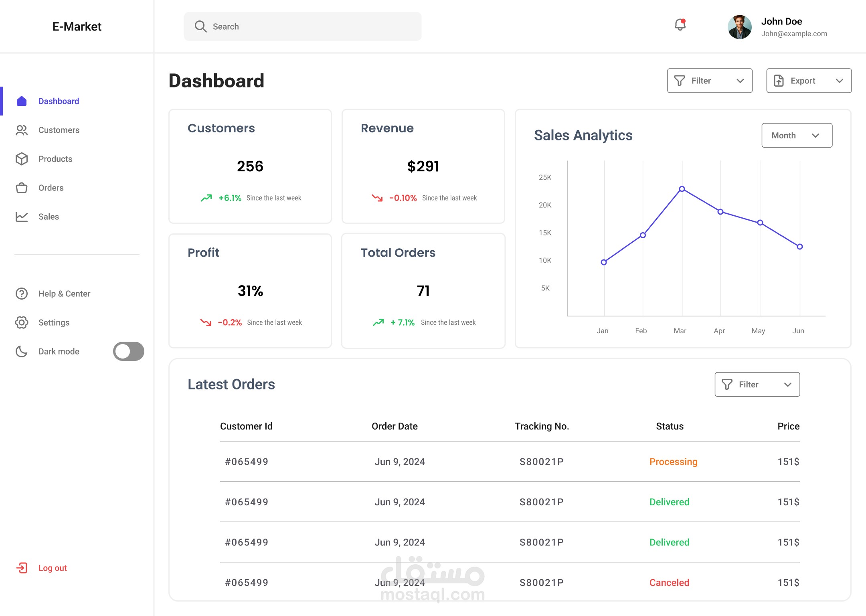
Task: Click the search magnifier icon
Action: click(x=200, y=26)
